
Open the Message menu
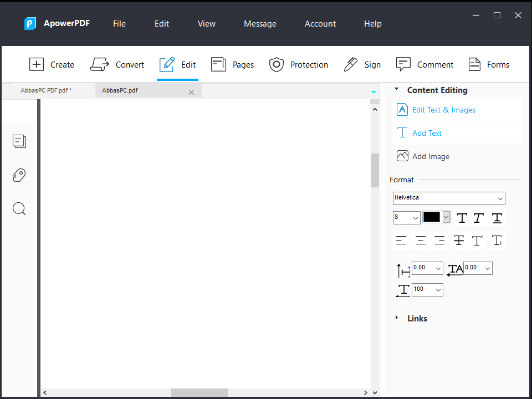pos(260,24)
